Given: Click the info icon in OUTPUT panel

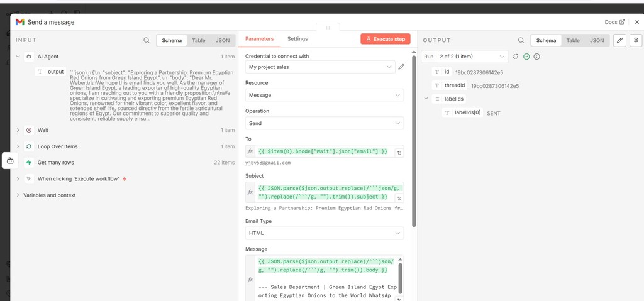Looking at the screenshot, I should [536, 57].
